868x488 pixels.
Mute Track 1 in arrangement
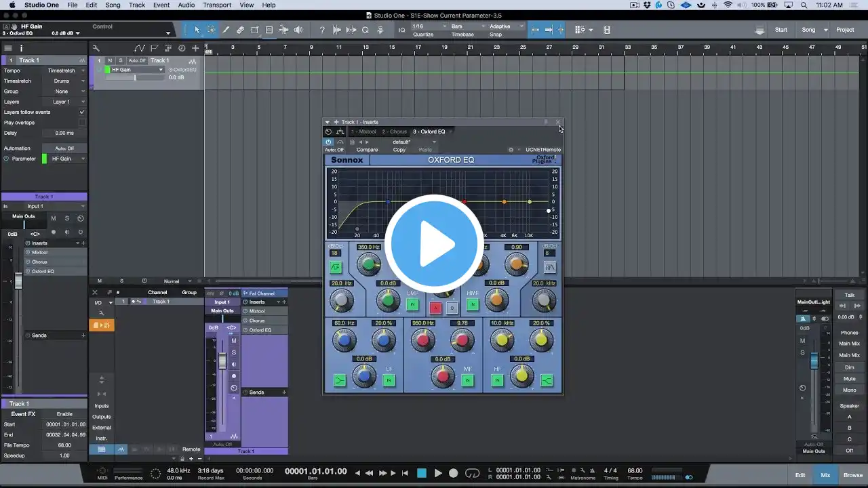(x=110, y=60)
